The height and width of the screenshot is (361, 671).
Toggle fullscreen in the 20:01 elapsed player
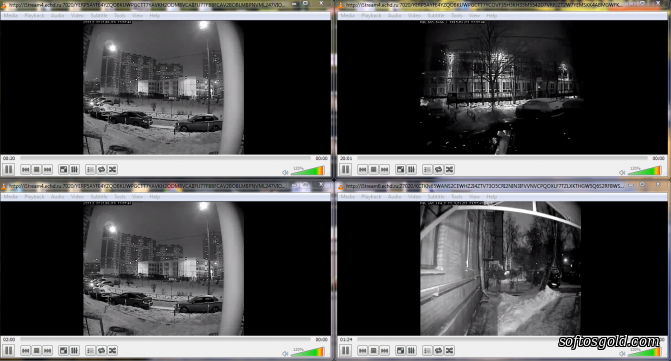pyautogui.click(x=400, y=169)
